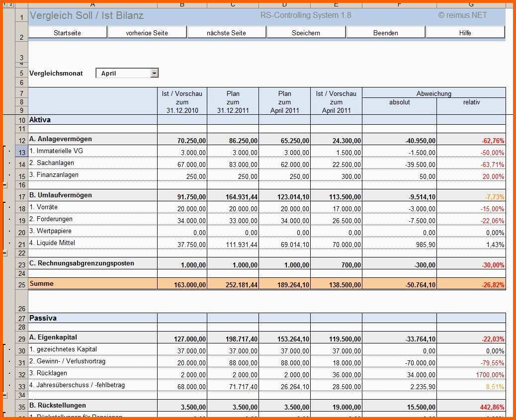The height and width of the screenshot is (420, 516).
Task: Click the Startseite button
Action: click(68, 33)
